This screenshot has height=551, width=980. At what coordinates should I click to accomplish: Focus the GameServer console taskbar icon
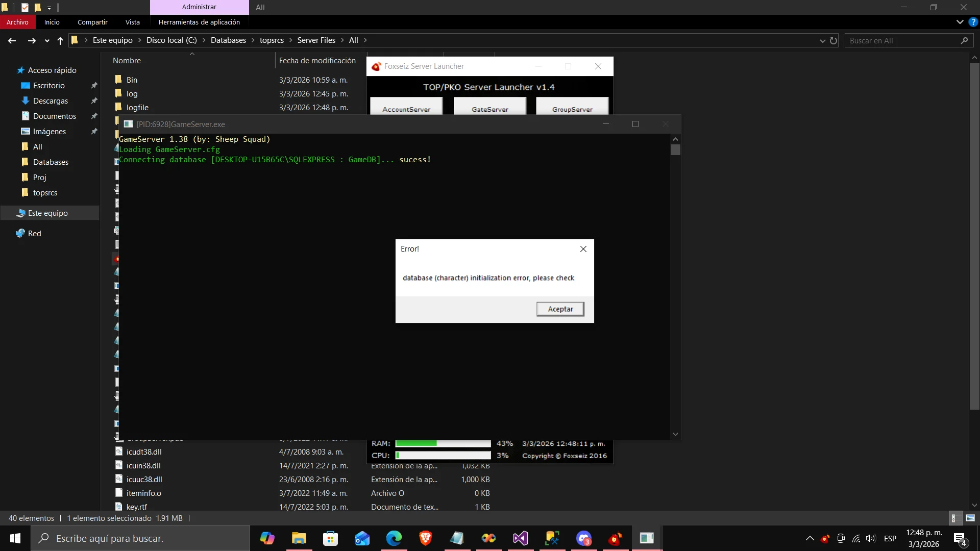tap(647, 538)
